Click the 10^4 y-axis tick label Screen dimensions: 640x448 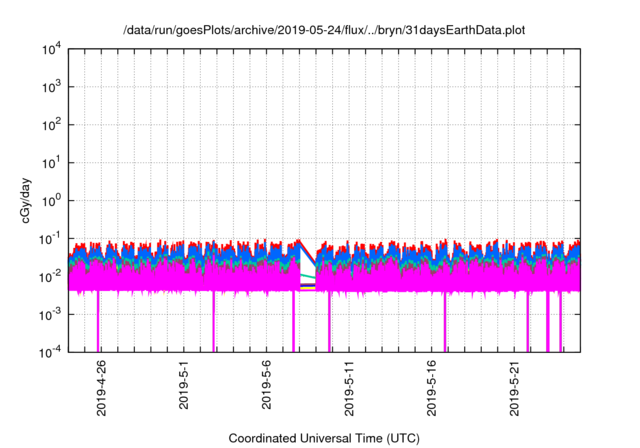tap(52, 50)
